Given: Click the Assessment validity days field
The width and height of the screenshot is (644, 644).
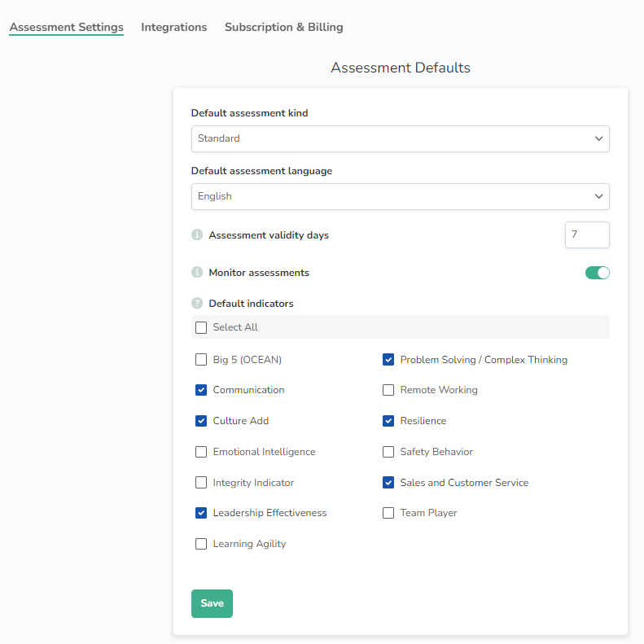Looking at the screenshot, I should [586, 234].
